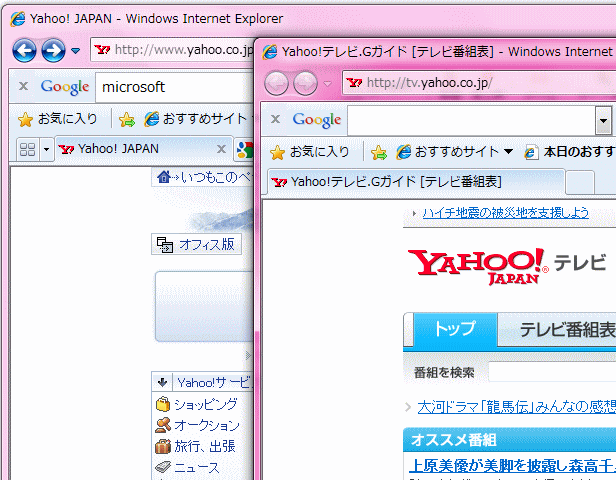Click add-to-favorites-bar star icon in front window
This screenshot has height=480, width=616.
point(379,152)
